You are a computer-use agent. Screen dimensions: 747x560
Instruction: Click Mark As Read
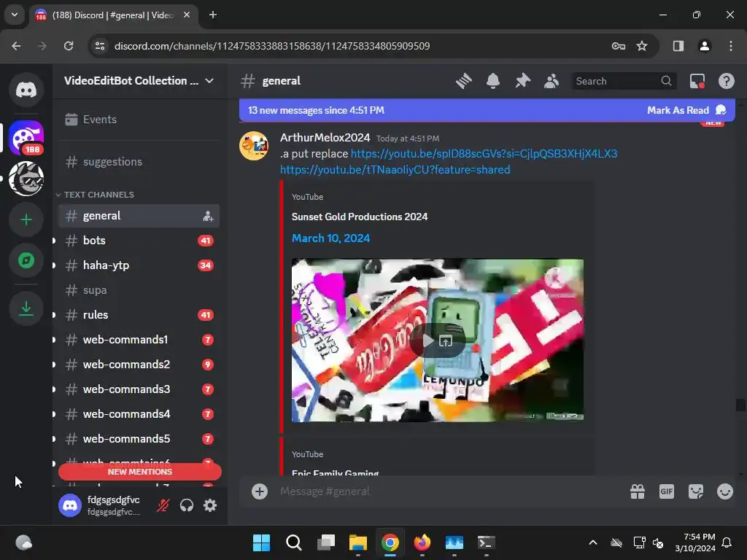pyautogui.click(x=686, y=111)
